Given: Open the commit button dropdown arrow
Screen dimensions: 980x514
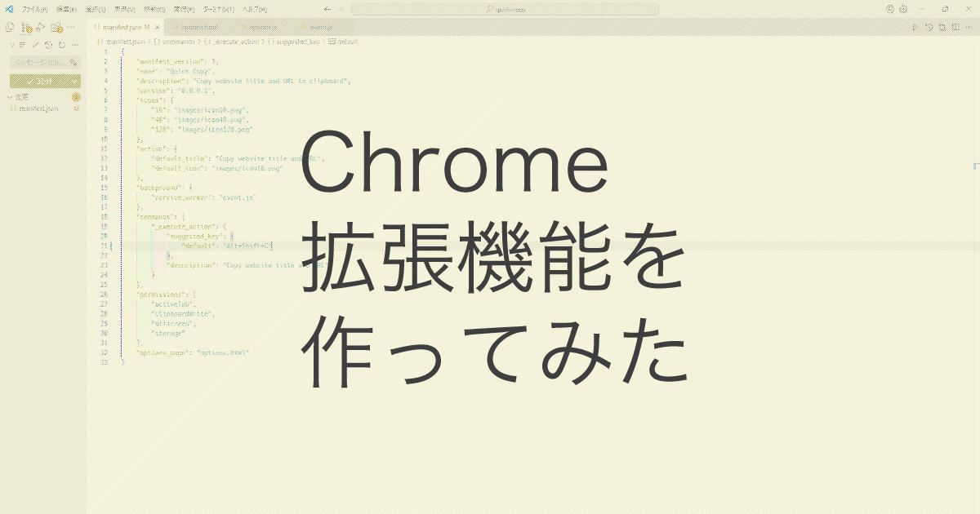Looking at the screenshot, I should click(75, 81).
